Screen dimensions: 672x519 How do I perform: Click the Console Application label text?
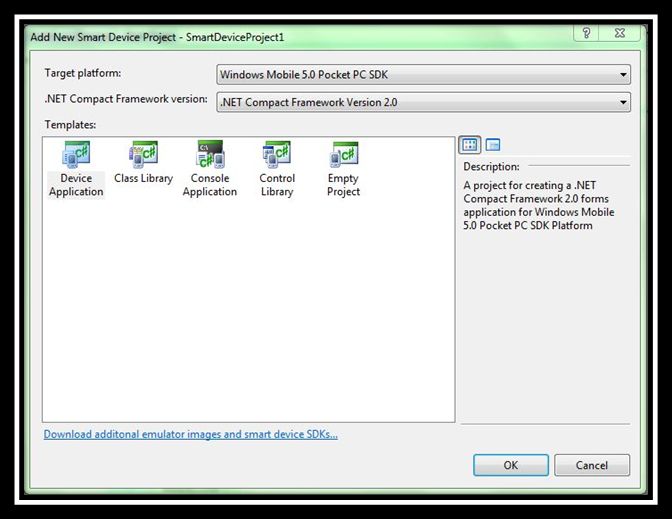coord(210,185)
